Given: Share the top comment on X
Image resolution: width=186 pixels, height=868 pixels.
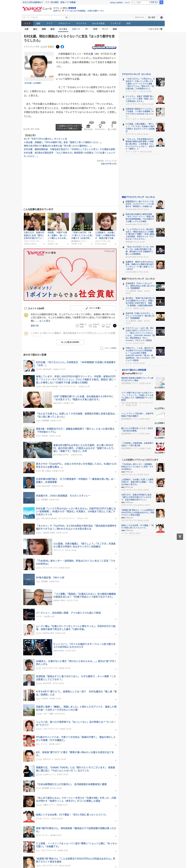Looking at the screenshot, I should click(114, 325).
